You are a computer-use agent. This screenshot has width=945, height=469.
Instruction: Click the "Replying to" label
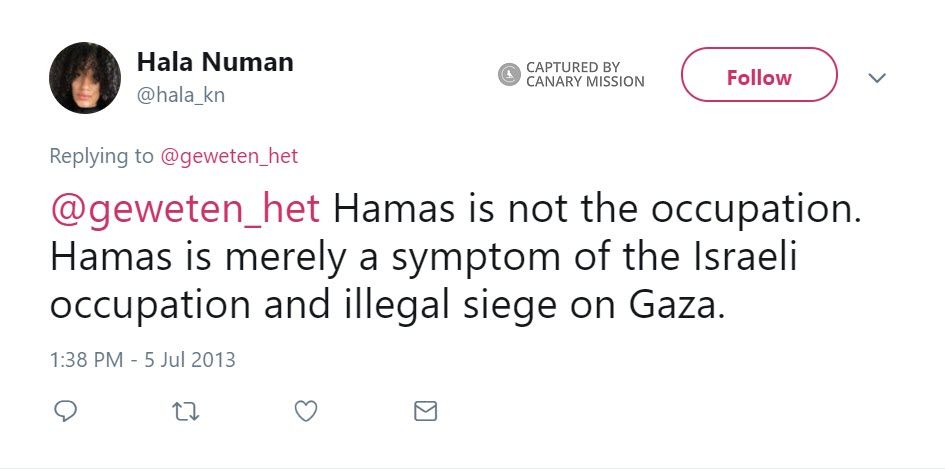[101, 156]
